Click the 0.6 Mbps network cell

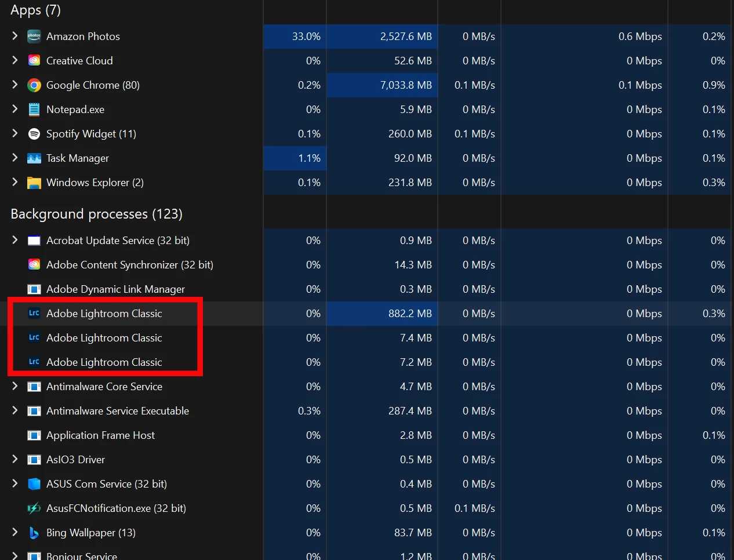point(584,37)
